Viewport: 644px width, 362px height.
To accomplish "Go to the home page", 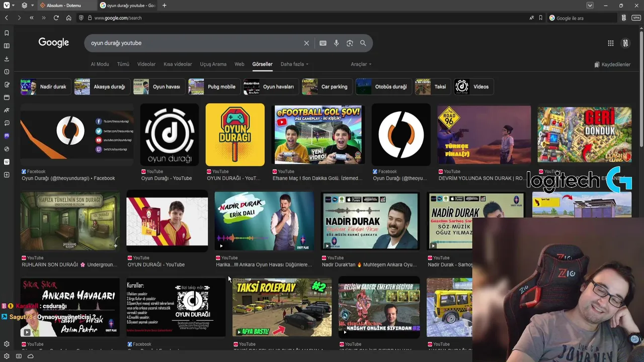I will coord(68,18).
